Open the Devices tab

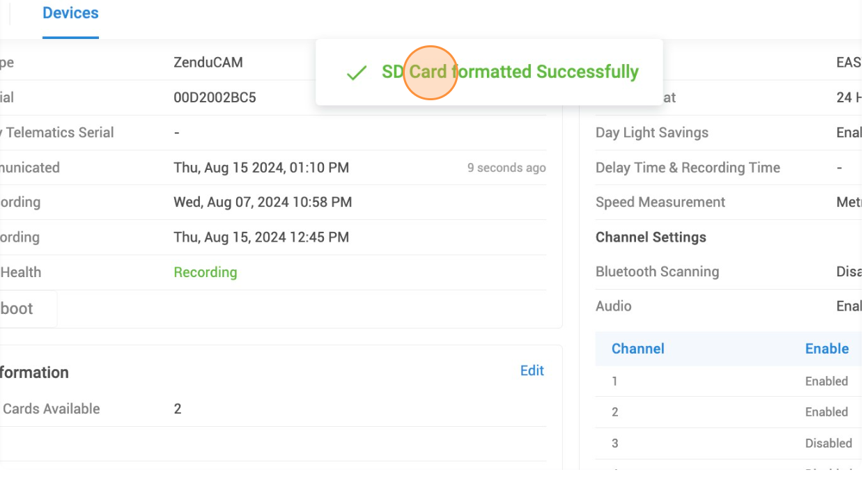click(x=70, y=13)
